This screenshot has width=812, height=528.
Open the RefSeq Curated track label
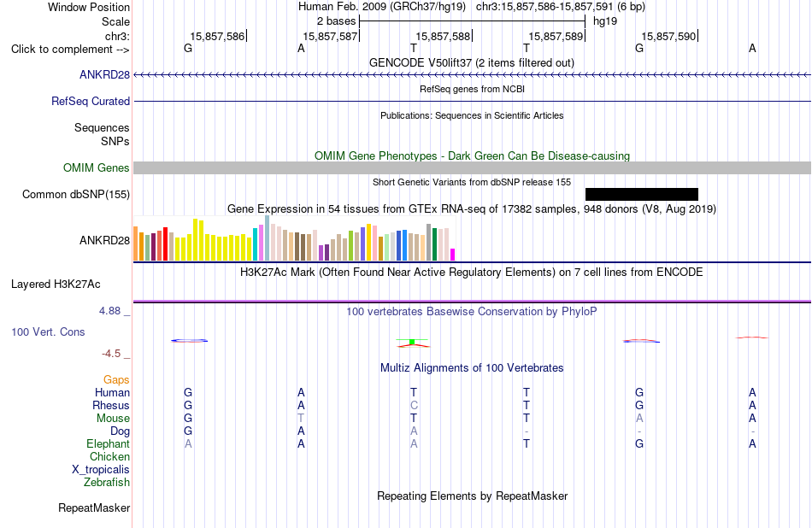pos(90,101)
